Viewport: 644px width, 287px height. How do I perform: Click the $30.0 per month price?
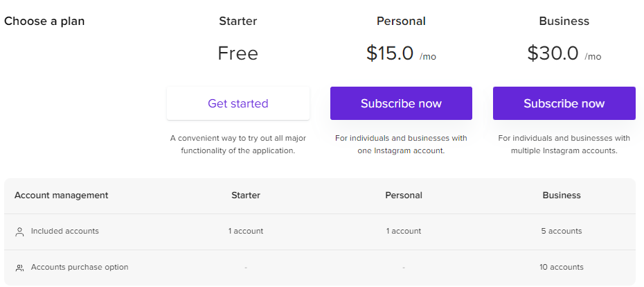[x=554, y=53]
